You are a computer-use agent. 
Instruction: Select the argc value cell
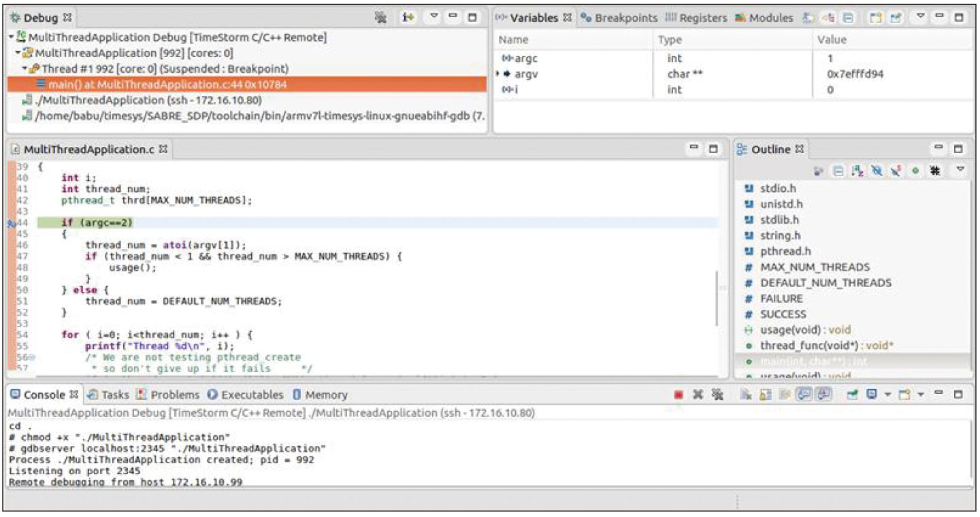pyautogui.click(x=830, y=59)
